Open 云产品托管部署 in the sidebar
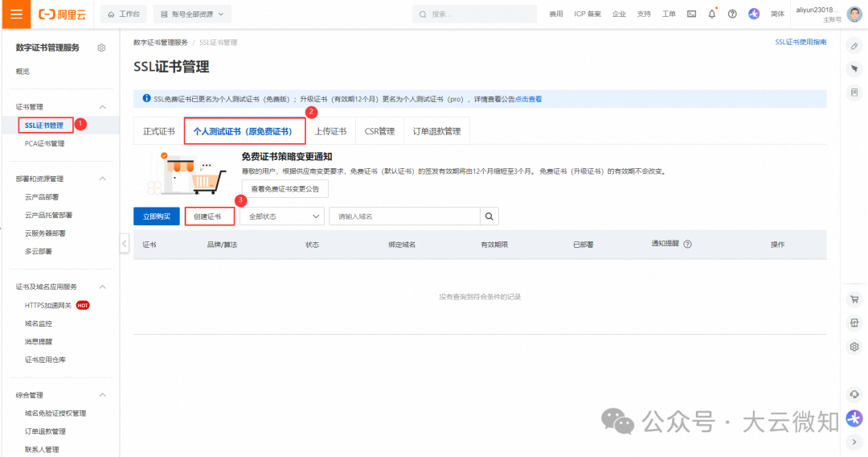Image resolution: width=868 pixels, height=457 pixels. point(48,215)
